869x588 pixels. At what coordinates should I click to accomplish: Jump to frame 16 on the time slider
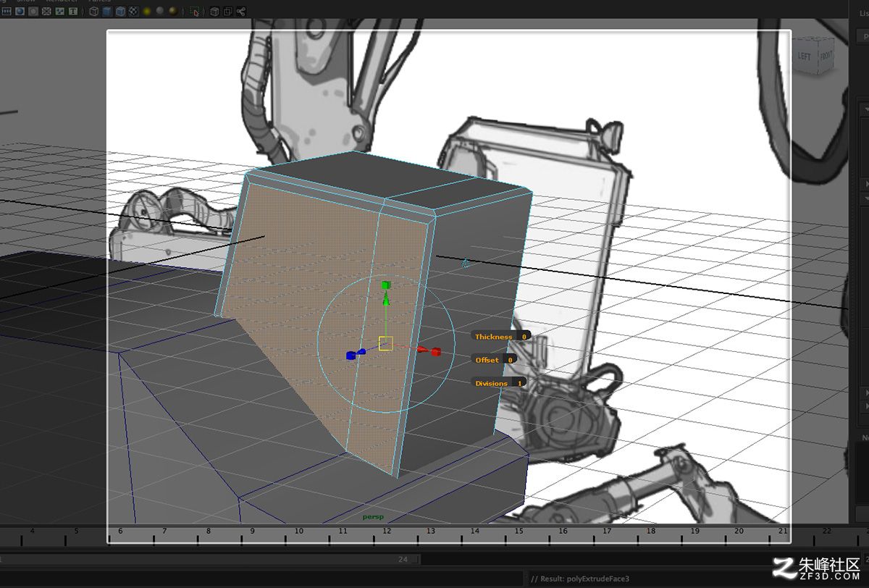pos(563,532)
